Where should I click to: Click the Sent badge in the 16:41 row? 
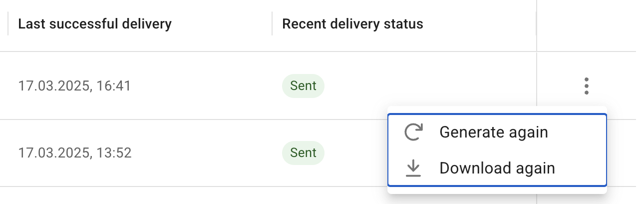303,86
